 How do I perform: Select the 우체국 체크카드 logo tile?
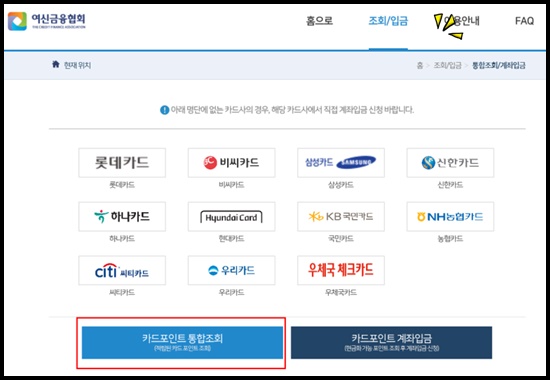point(341,270)
